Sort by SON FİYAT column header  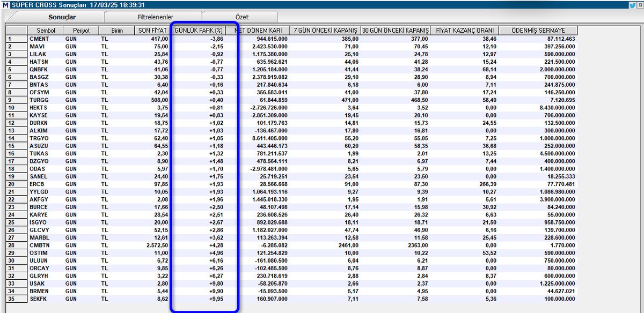point(152,31)
